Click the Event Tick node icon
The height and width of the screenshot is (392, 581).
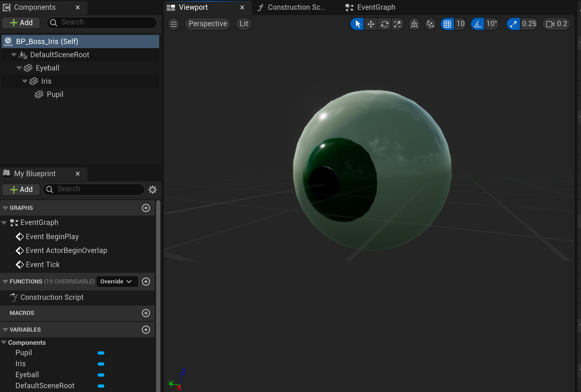click(20, 265)
